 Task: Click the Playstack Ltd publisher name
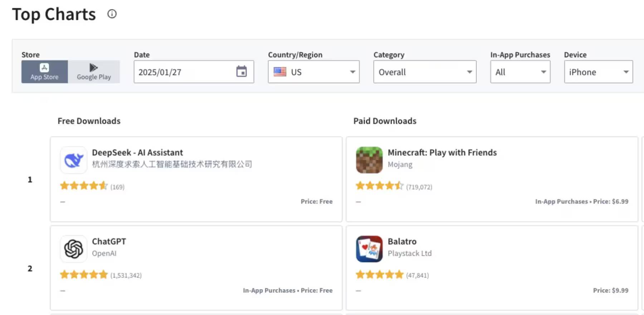(410, 253)
